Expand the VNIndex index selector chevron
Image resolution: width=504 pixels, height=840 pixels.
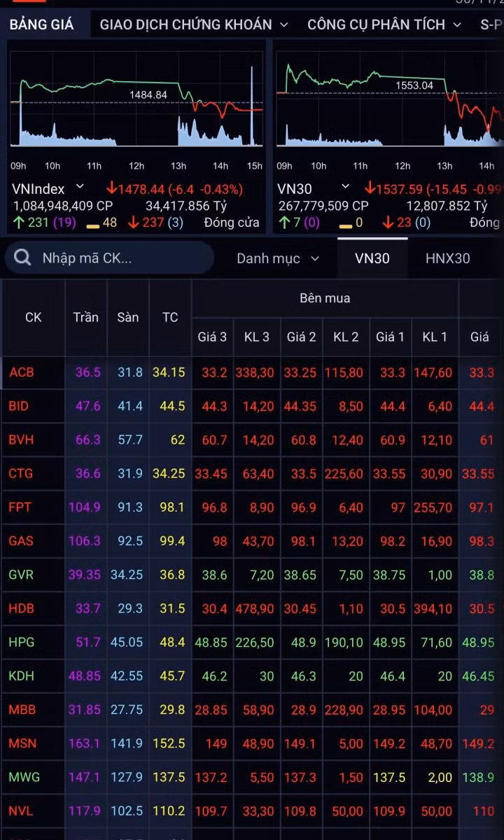click(80, 187)
